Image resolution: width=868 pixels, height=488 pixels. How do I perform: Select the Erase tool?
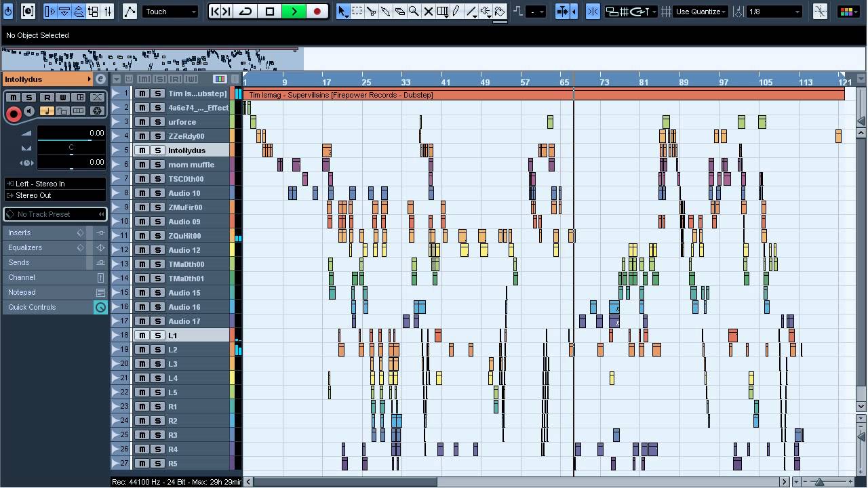point(399,12)
